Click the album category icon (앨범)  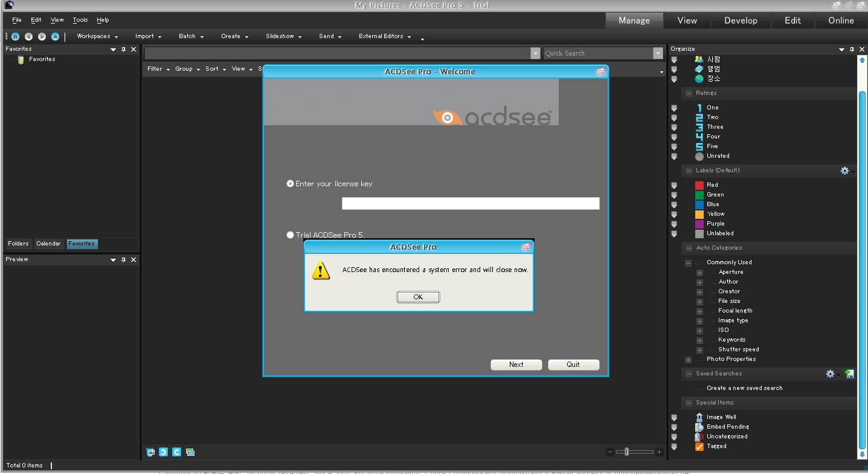coord(699,69)
